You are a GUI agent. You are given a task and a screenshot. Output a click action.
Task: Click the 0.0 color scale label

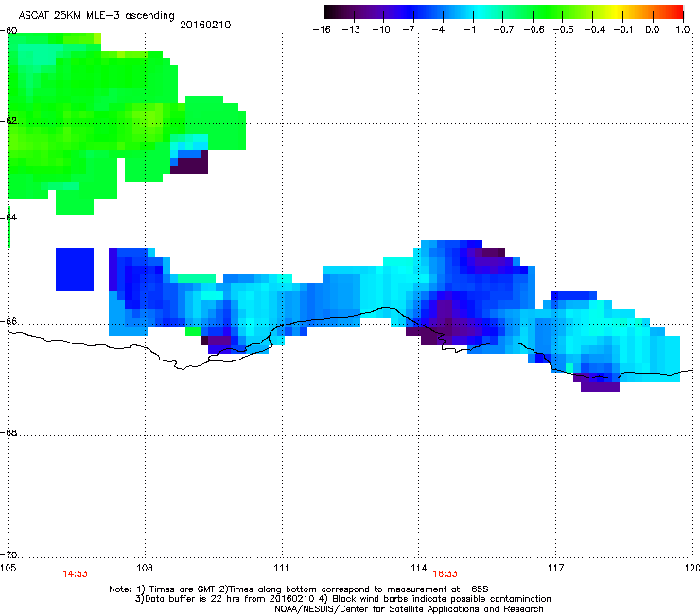653,30
